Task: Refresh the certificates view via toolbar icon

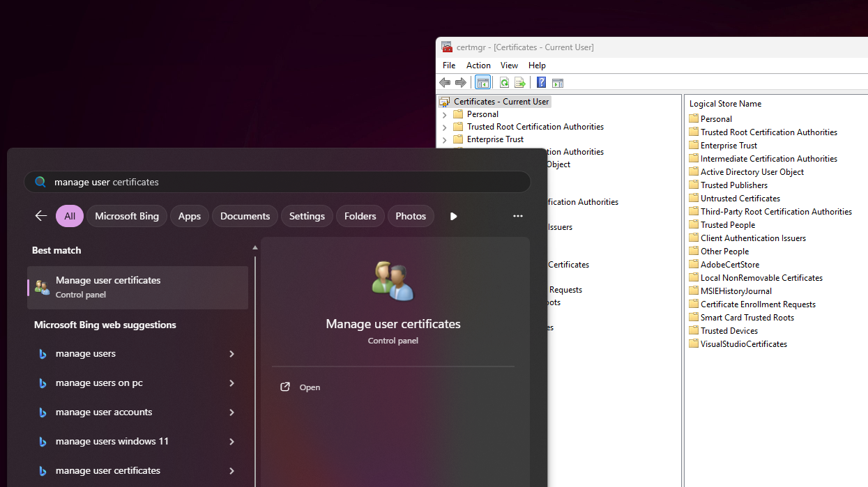Action: click(x=504, y=83)
